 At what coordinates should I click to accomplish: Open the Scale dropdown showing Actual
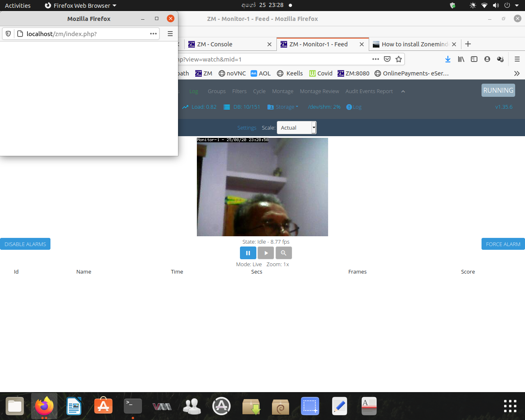click(297, 128)
